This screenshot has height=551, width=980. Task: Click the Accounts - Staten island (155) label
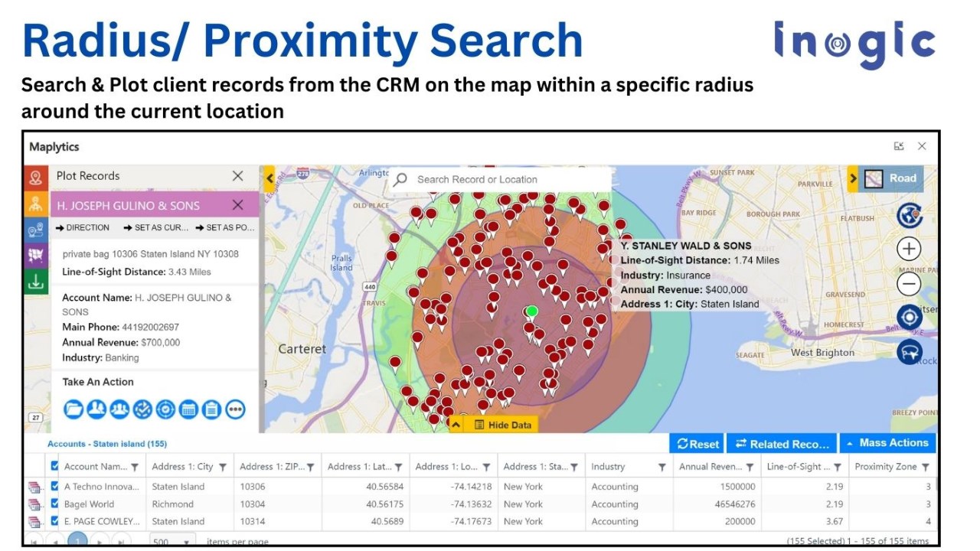107,444
